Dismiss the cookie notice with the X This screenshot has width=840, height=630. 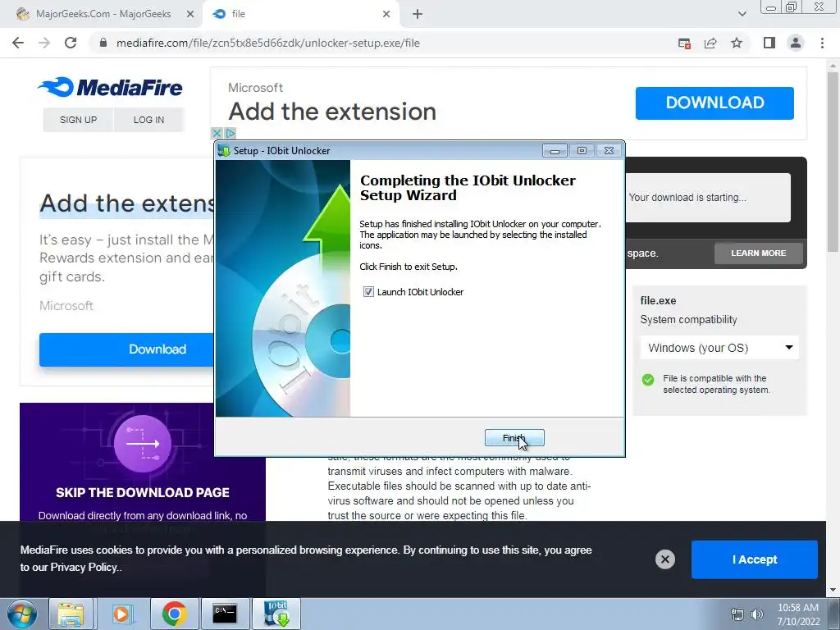664,559
